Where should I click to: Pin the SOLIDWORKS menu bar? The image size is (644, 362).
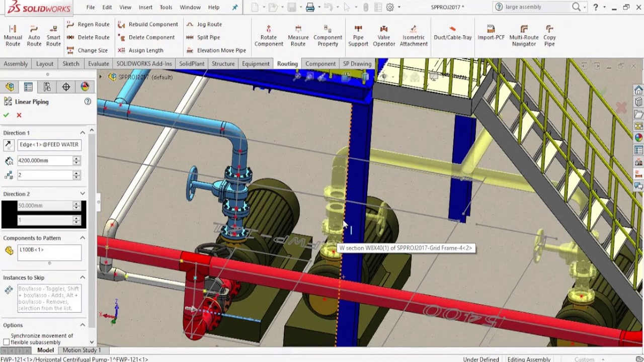[234, 8]
